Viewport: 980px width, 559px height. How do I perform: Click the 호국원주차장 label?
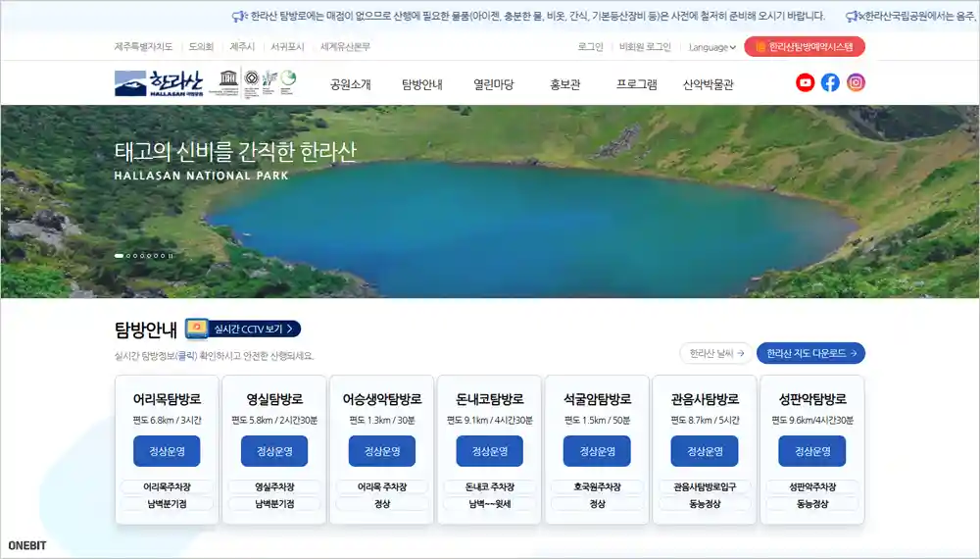pos(597,486)
